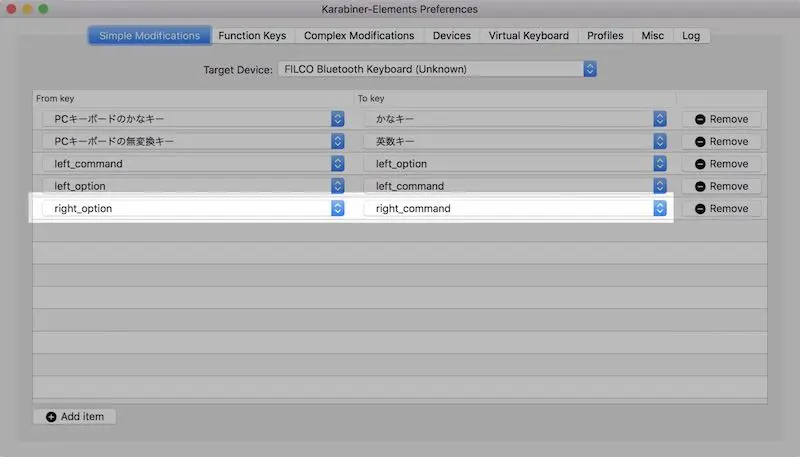This screenshot has height=457, width=800.
Task: Open the From key dropdown showing PCキーボードのかなキー
Action: coord(193,119)
